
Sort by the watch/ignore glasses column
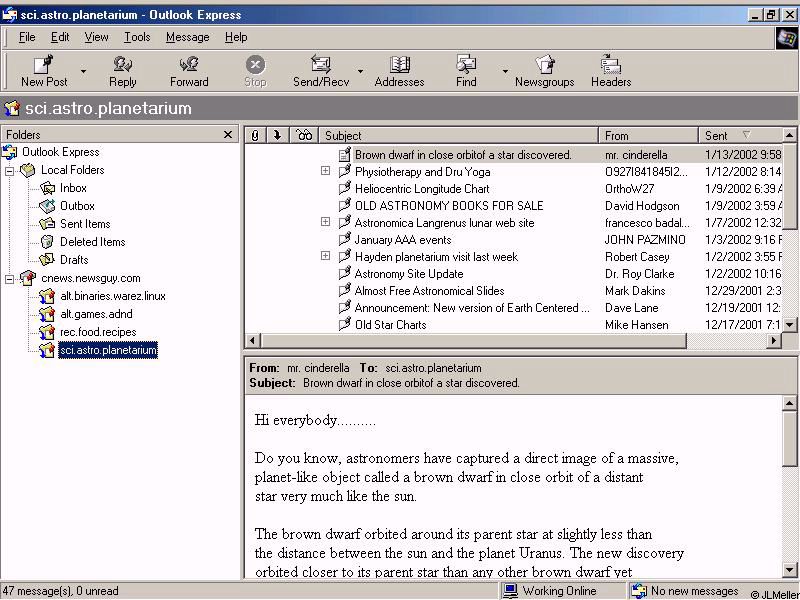coord(304,135)
